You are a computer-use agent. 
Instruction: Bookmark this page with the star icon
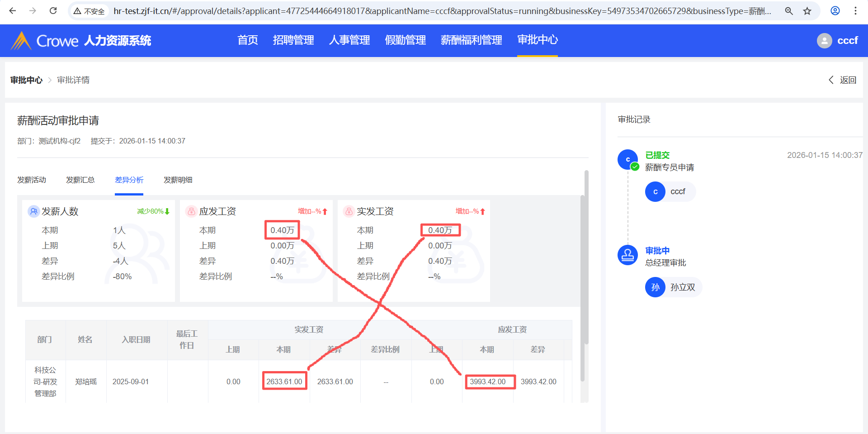[807, 11]
